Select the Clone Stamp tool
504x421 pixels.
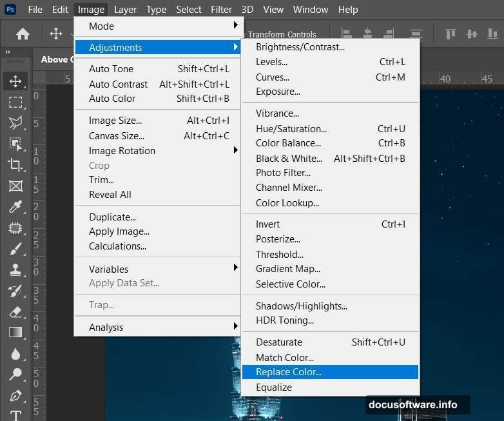coord(15,269)
